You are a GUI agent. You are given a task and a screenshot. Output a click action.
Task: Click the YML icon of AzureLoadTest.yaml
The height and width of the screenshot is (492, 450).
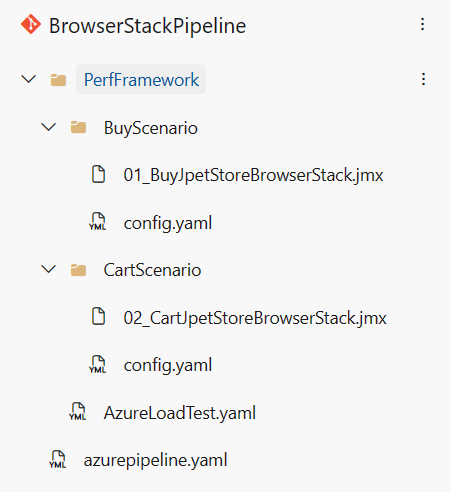78,411
